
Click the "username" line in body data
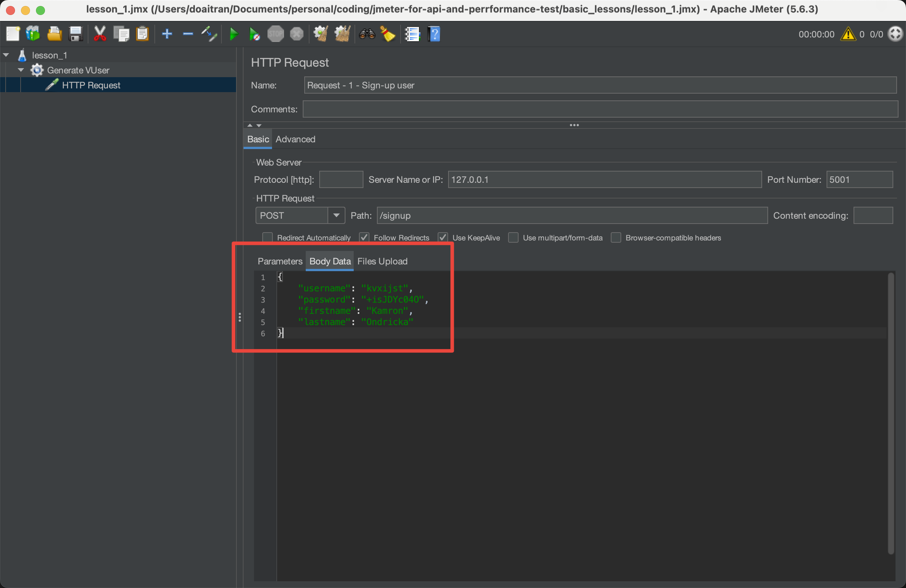(355, 288)
